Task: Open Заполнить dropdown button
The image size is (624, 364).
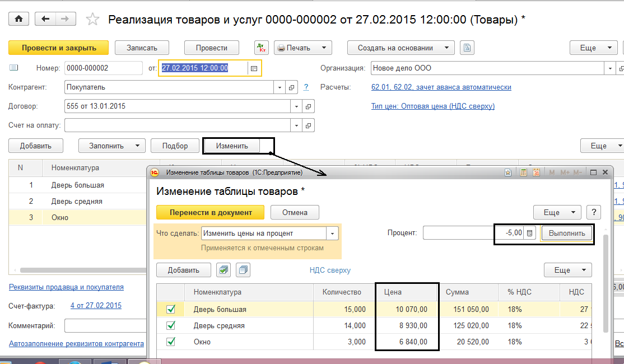Action: [112, 146]
